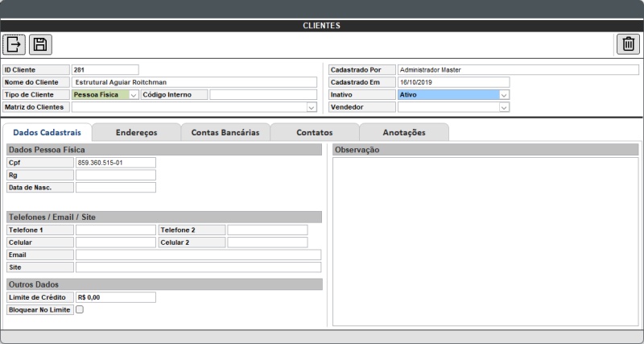Switch to the Endereços tab
The image size is (644, 344).
[x=136, y=132]
